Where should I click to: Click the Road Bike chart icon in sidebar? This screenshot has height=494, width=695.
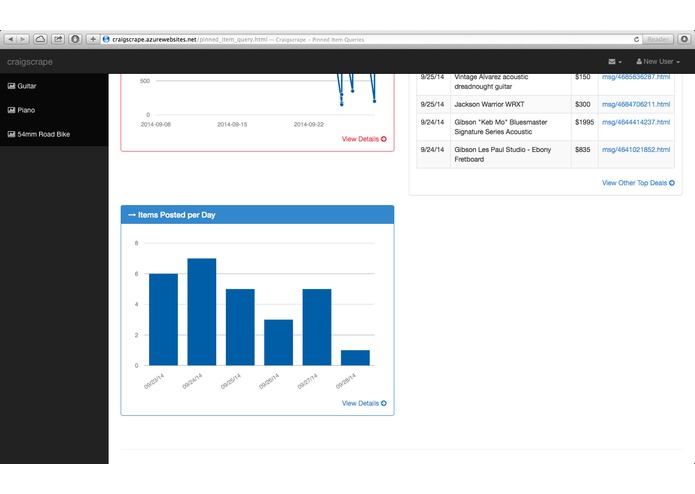[12, 134]
